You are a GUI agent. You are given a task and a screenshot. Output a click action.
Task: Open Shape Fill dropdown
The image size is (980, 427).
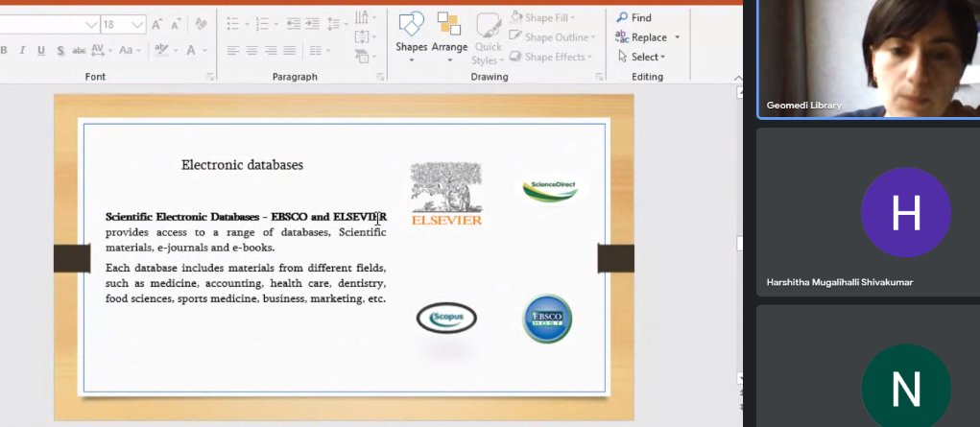point(543,17)
